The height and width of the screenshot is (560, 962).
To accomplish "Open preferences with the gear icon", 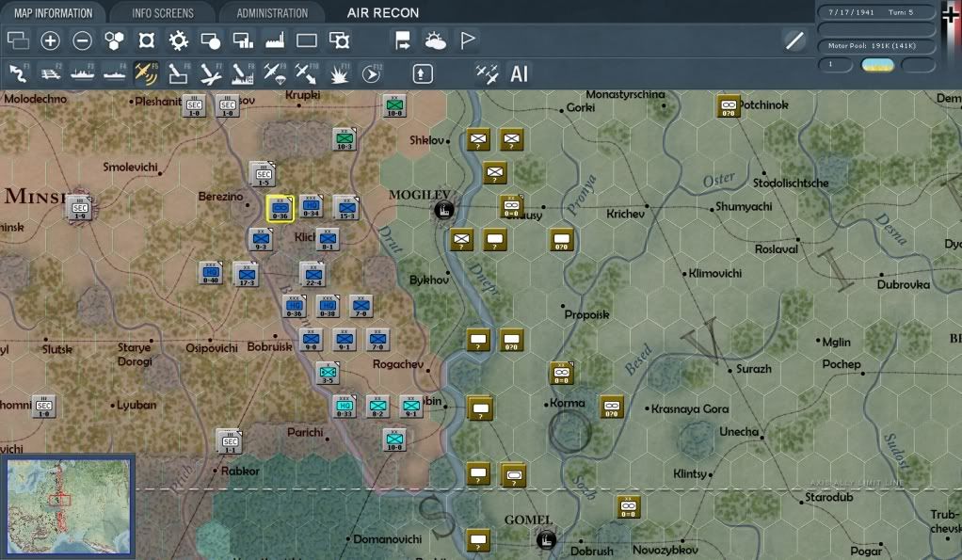I will [179, 40].
